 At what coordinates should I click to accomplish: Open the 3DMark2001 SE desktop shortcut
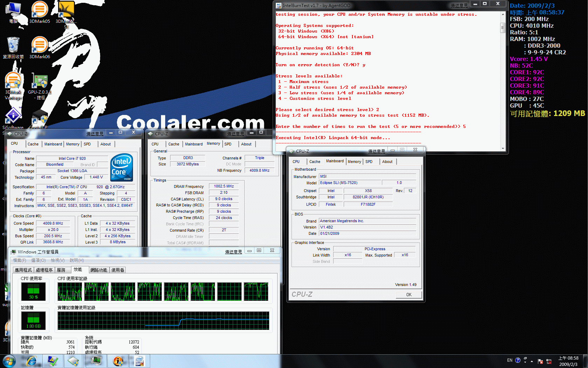coord(66,14)
